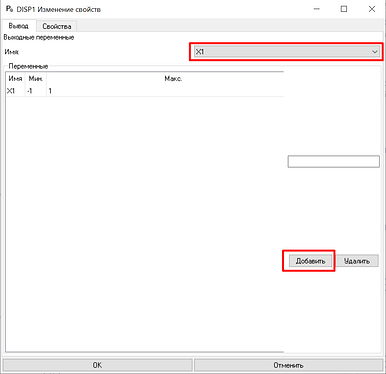Open the Имя combo box showing X1
The width and height of the screenshot is (386, 374).
click(287, 52)
